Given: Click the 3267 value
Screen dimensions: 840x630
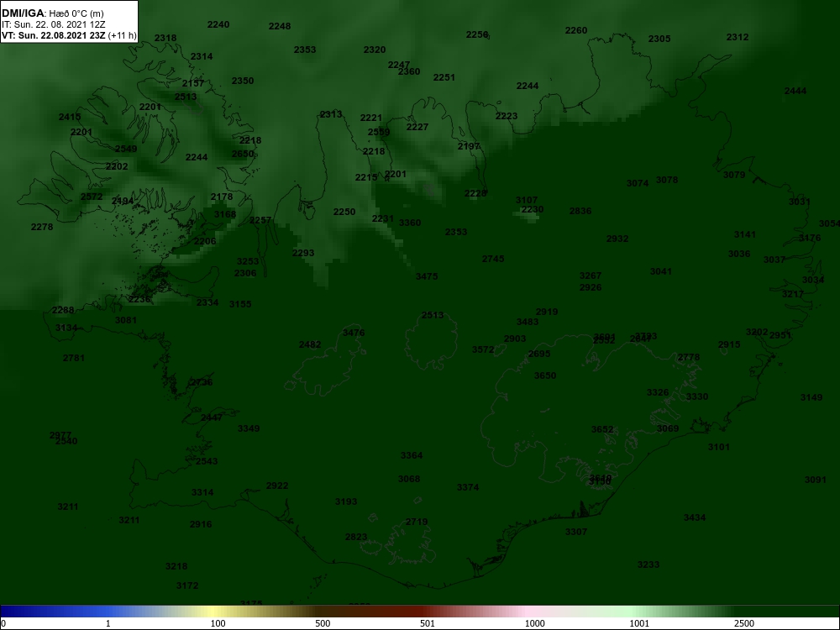Looking at the screenshot, I should pyautogui.click(x=591, y=276).
